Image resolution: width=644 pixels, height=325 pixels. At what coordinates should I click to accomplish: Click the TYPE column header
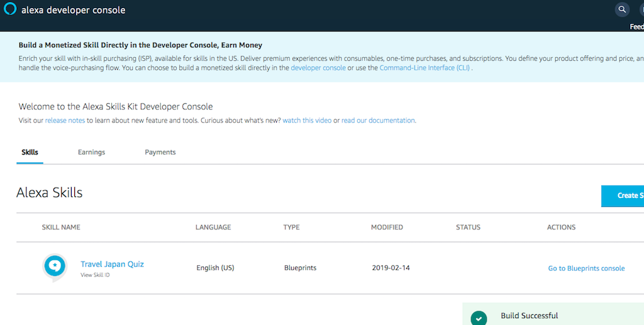coord(291,227)
